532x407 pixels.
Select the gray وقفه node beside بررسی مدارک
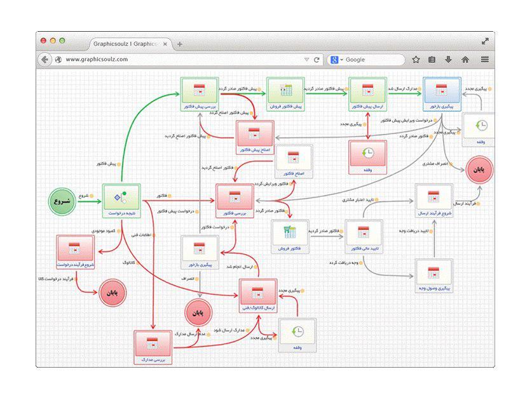coord(297,335)
